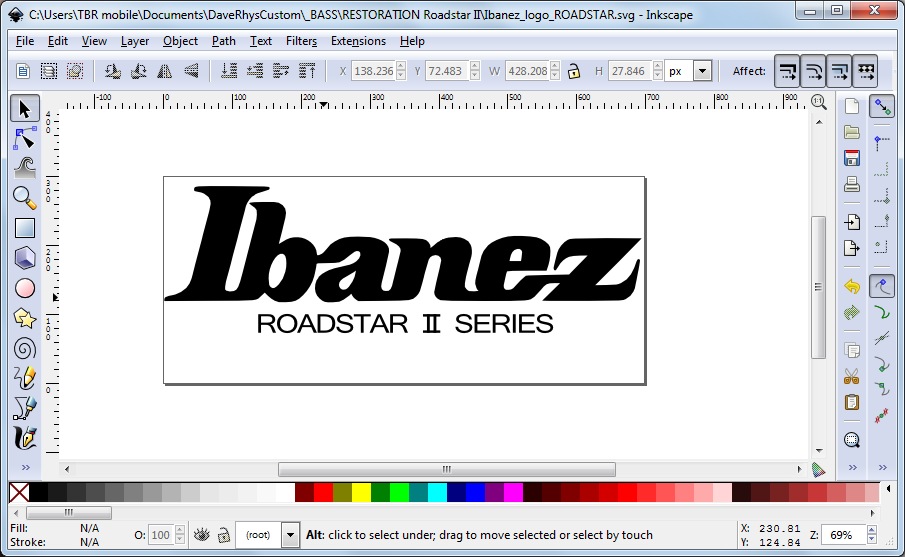The width and height of the screenshot is (905, 557).
Task: Toggle current layer visibility eye icon
Action: (201, 535)
